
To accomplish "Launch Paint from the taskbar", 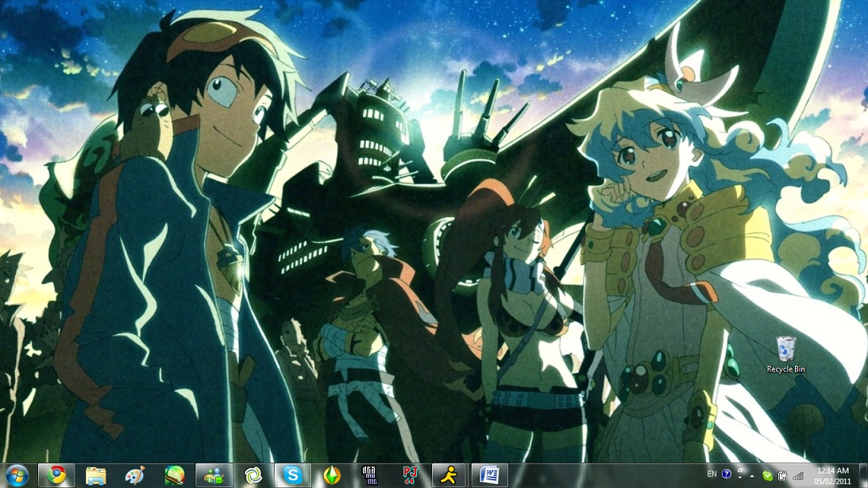I will [x=135, y=475].
